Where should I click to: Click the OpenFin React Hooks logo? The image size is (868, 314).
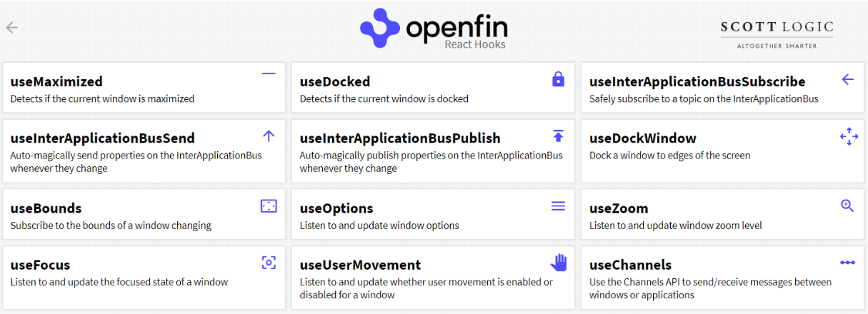[434, 29]
